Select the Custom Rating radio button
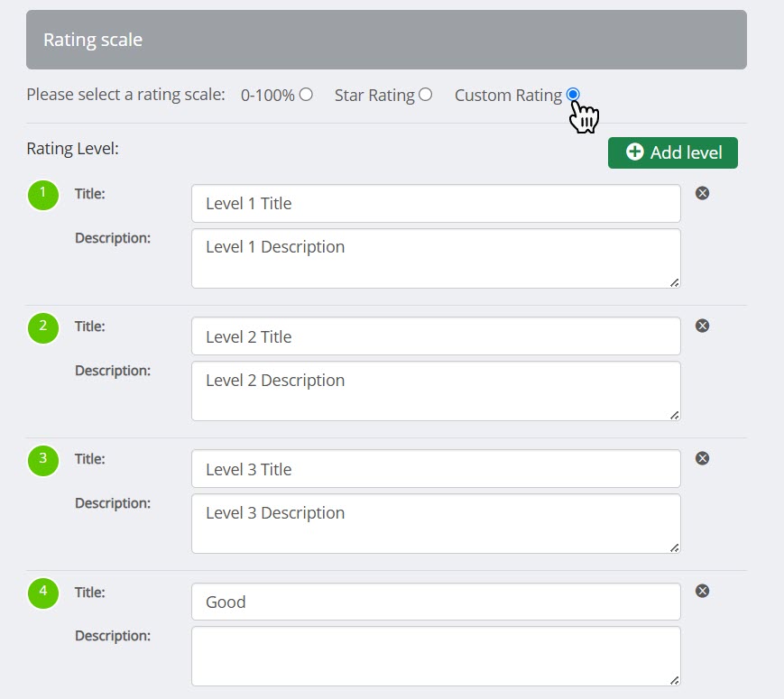This screenshot has width=784, height=699. pyautogui.click(x=573, y=94)
